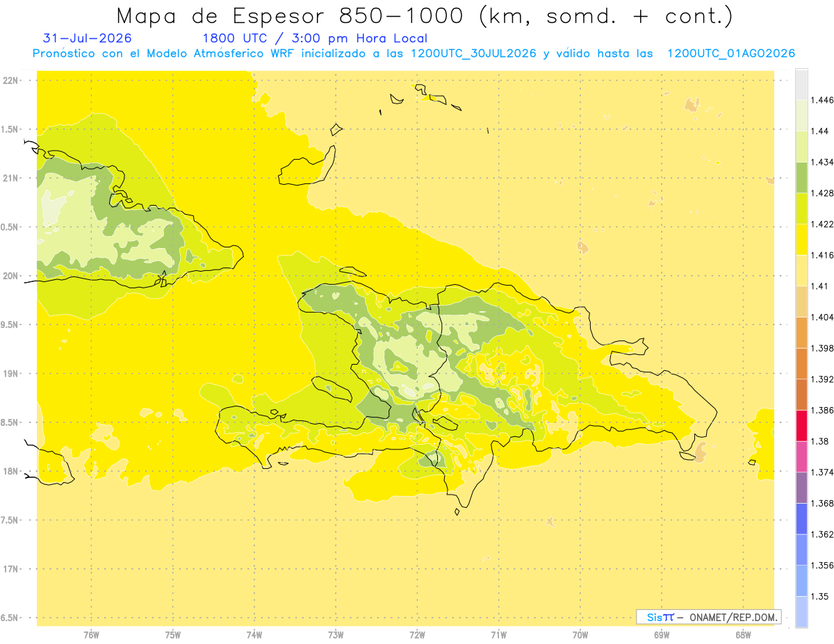Click the legend value "1.41"

tap(820, 286)
